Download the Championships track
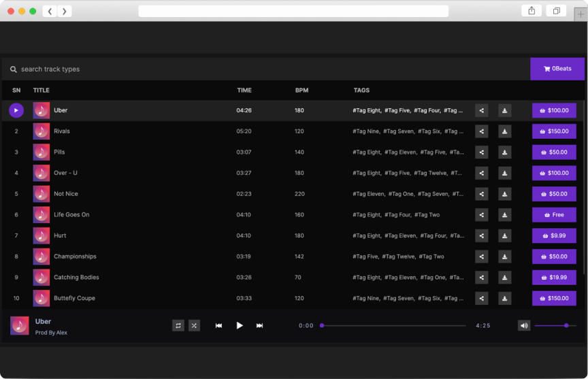588x379 pixels. point(504,257)
